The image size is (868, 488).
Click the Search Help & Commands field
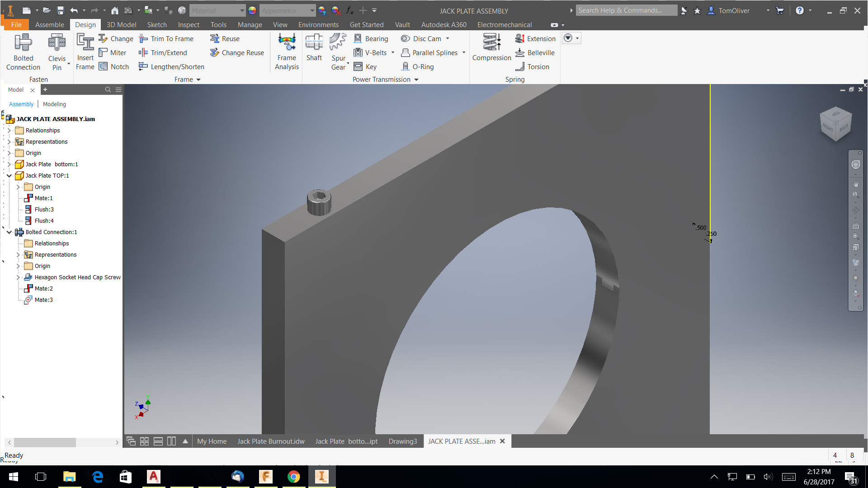coord(626,10)
